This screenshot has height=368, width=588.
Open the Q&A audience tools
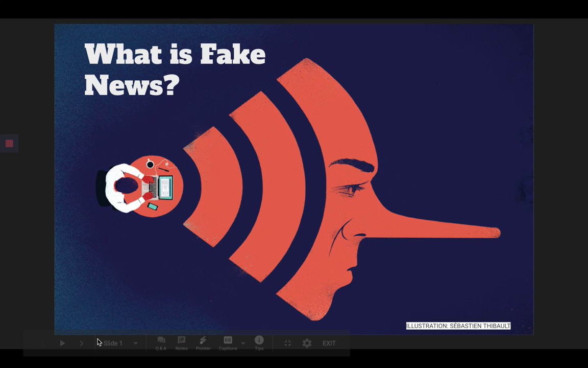tap(161, 343)
